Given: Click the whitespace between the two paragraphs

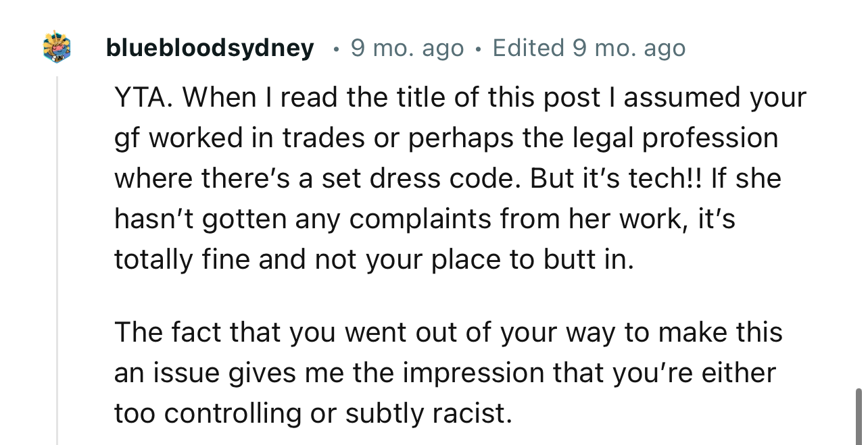Looking at the screenshot, I should click(x=446, y=295).
